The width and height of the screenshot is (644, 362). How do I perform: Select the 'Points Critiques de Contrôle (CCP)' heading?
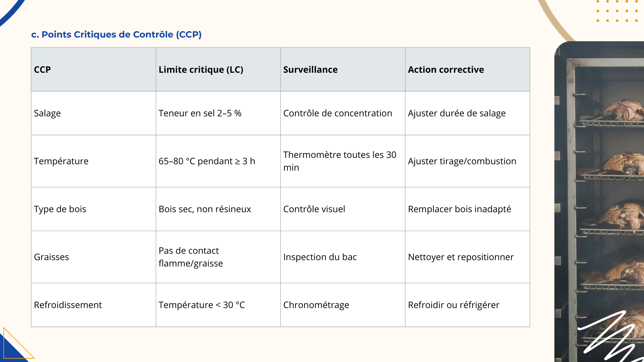click(x=116, y=35)
